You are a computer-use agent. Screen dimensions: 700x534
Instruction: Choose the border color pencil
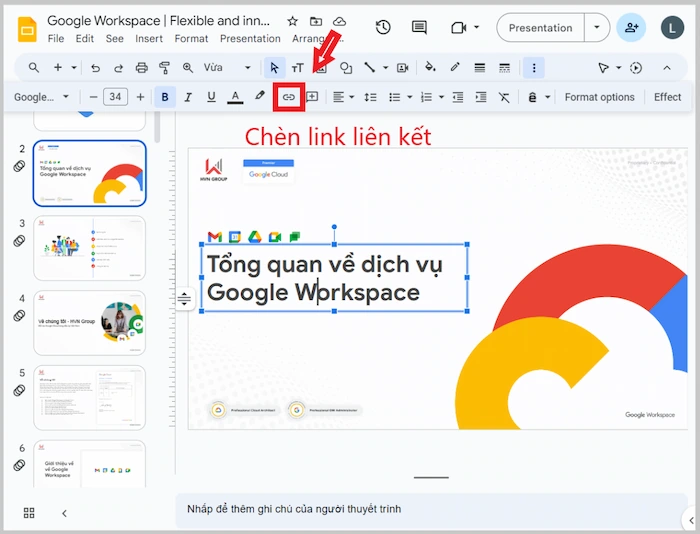[x=455, y=67]
